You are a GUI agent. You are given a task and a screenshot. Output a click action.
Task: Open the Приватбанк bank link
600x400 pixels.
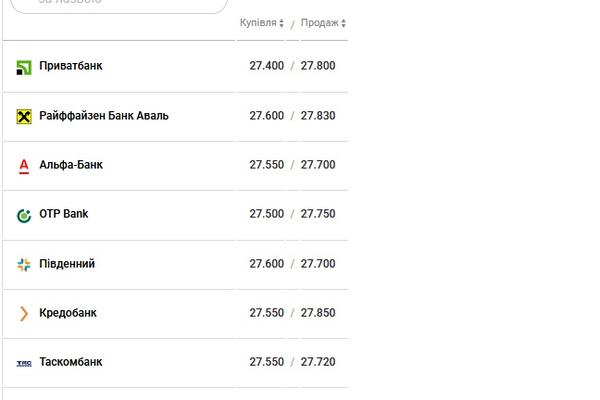pos(71,66)
